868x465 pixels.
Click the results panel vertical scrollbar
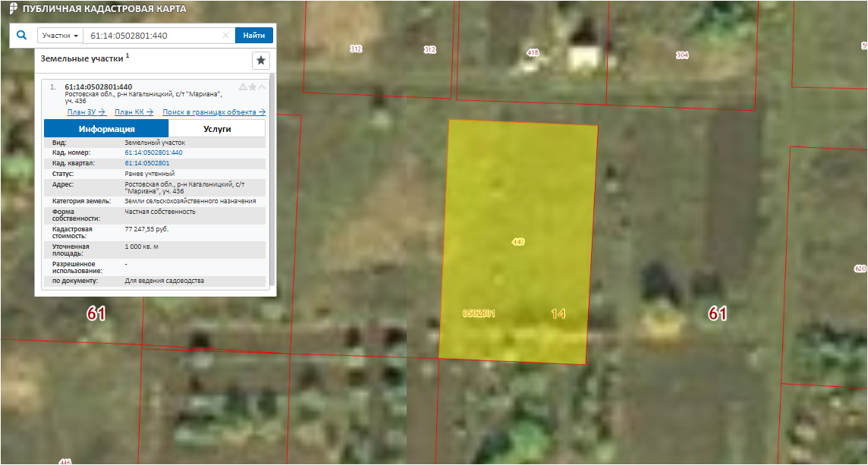[x=272, y=182]
